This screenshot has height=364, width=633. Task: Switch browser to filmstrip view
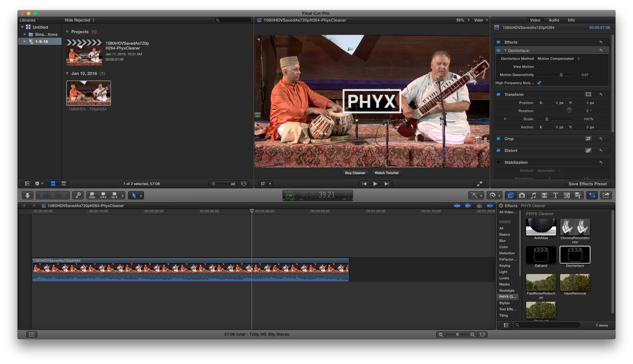(53, 184)
